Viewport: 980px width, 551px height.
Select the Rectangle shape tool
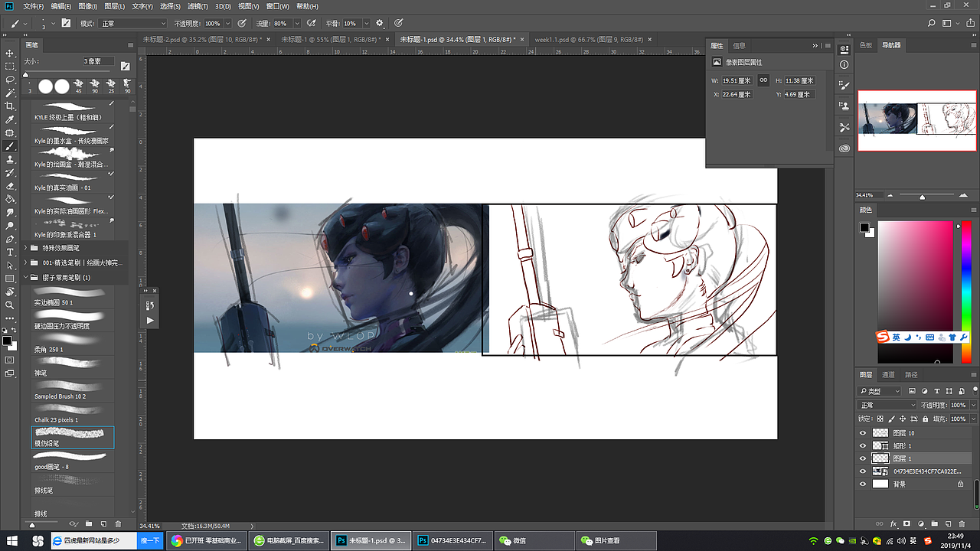tap(10, 279)
